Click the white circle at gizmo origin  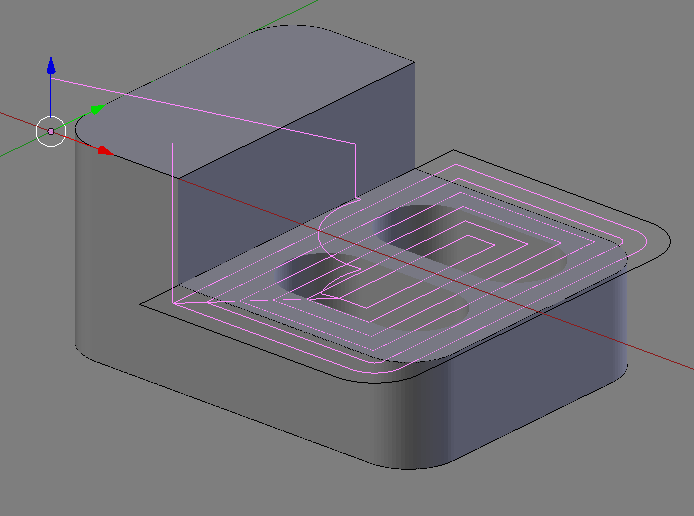point(51,131)
